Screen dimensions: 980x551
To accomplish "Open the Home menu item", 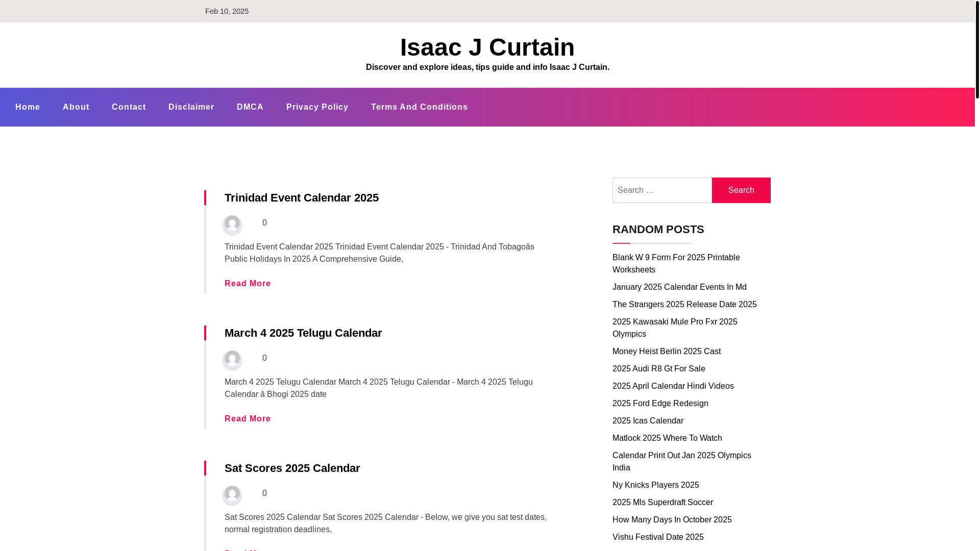I will pos(28,107).
